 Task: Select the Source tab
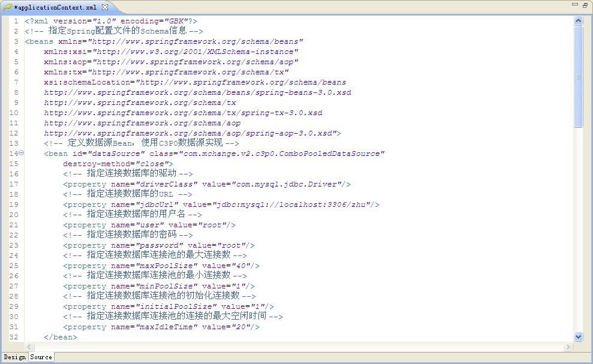40,357
